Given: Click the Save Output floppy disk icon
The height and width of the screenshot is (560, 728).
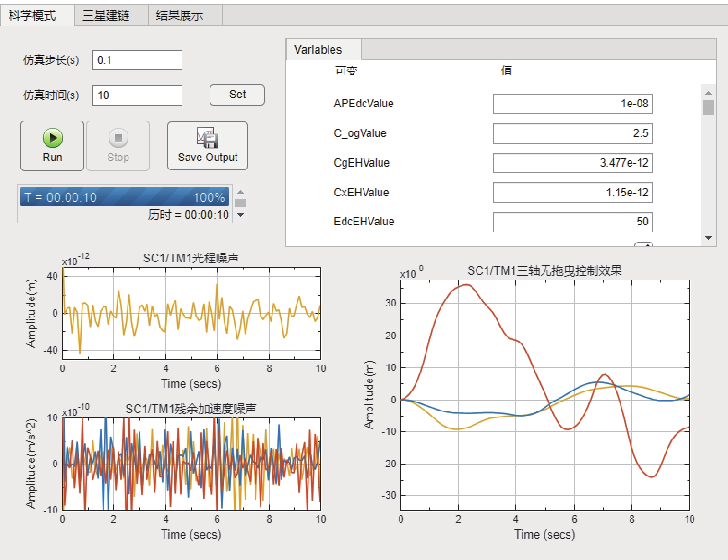Looking at the screenshot, I should [x=208, y=138].
